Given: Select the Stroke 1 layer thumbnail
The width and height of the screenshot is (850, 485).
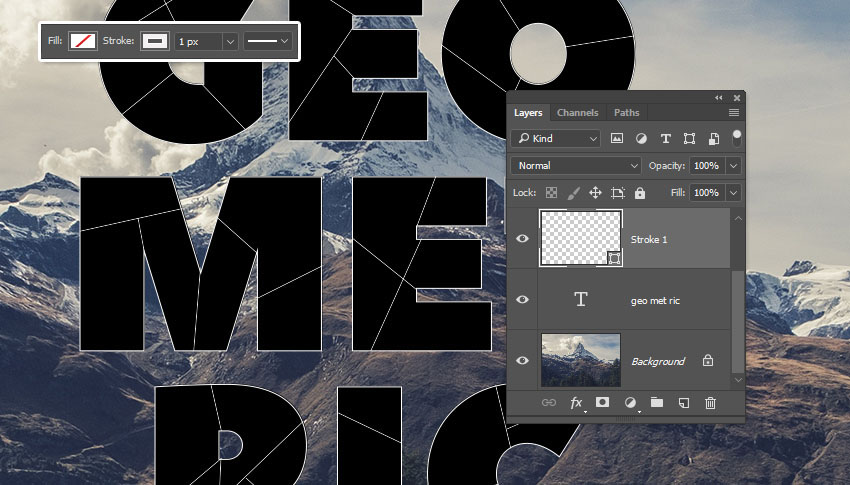Looking at the screenshot, I should click(x=580, y=238).
